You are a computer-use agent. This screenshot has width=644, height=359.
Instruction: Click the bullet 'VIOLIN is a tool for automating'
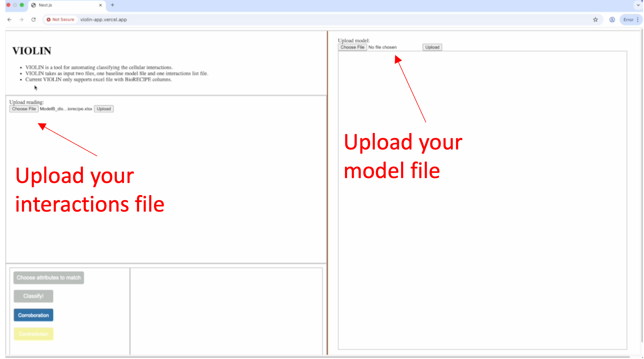[x=99, y=67]
